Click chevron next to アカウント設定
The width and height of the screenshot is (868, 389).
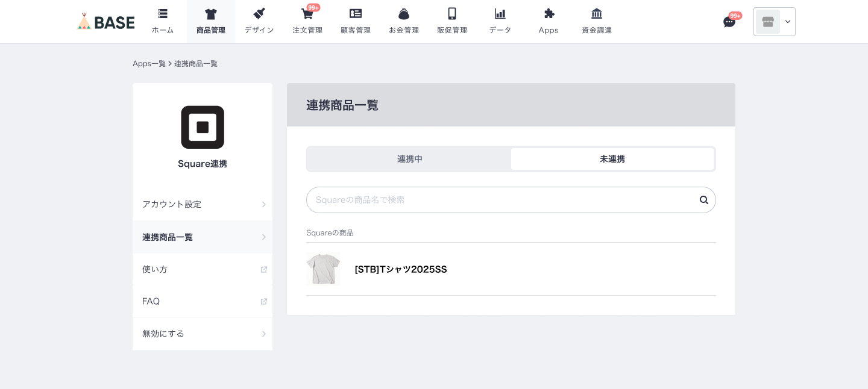coord(263,204)
